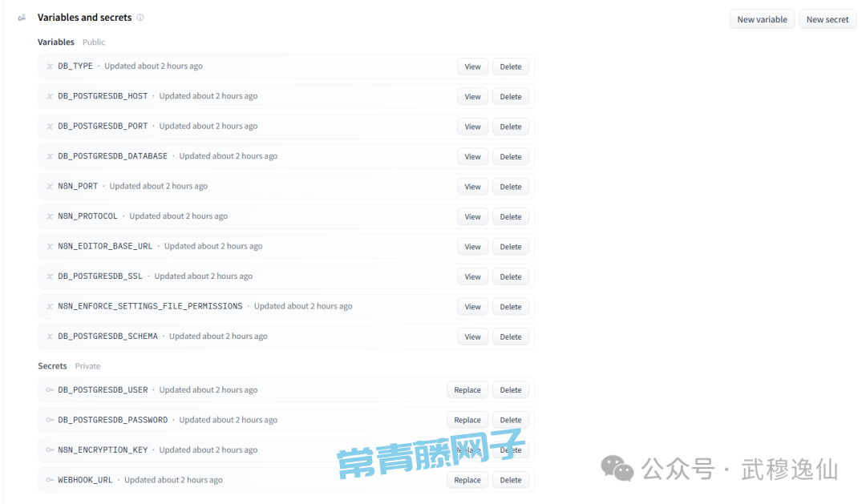
Task: Delete the DB_TYPE variable
Action: pyautogui.click(x=511, y=67)
